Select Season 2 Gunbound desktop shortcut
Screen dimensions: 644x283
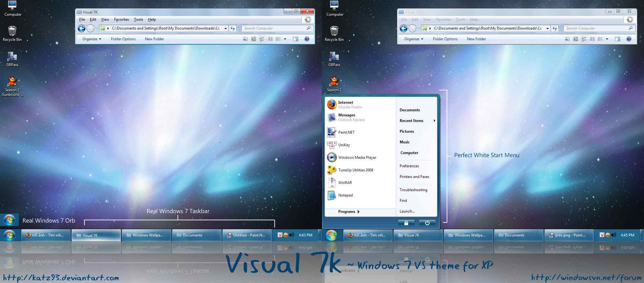[12, 86]
